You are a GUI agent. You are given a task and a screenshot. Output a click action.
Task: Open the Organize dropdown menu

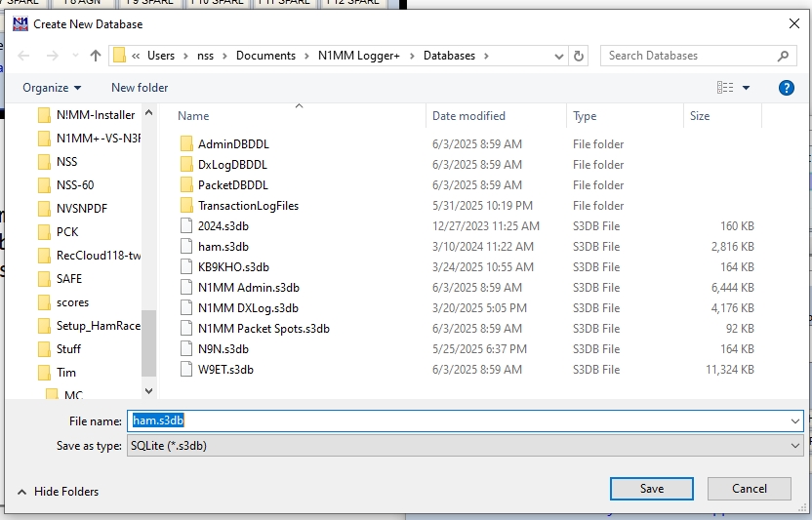(x=52, y=88)
